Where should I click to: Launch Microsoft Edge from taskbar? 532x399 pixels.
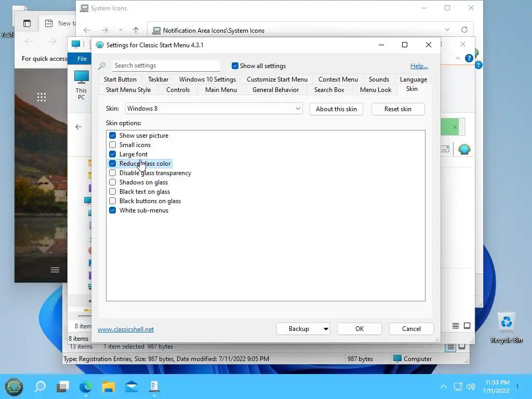86,387
